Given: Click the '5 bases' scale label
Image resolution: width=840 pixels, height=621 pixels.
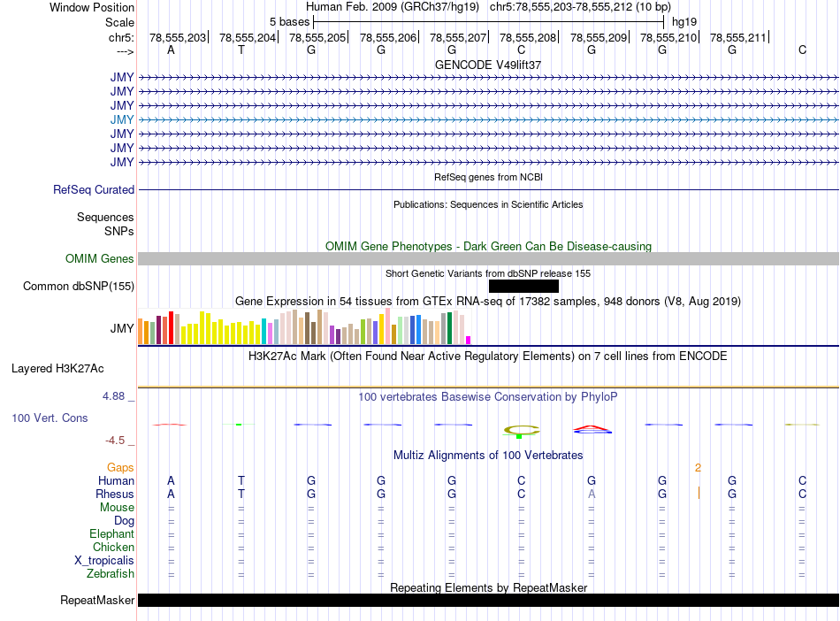Looking at the screenshot, I should point(289,22).
